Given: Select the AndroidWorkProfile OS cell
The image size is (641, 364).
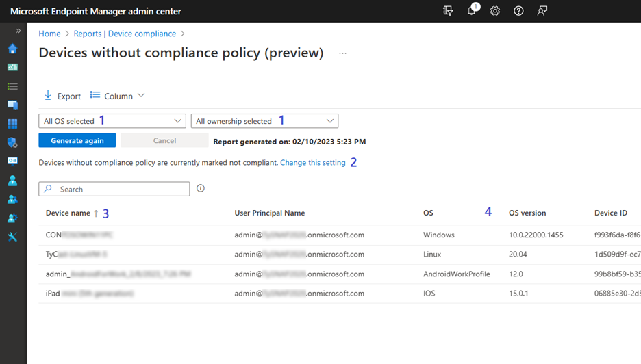Looking at the screenshot, I should click(457, 274).
